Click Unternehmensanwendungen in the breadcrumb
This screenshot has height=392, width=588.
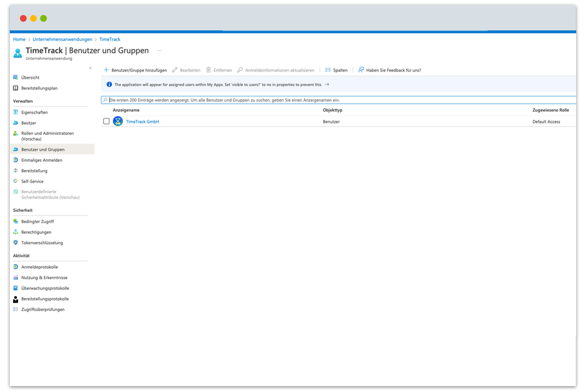62,39
